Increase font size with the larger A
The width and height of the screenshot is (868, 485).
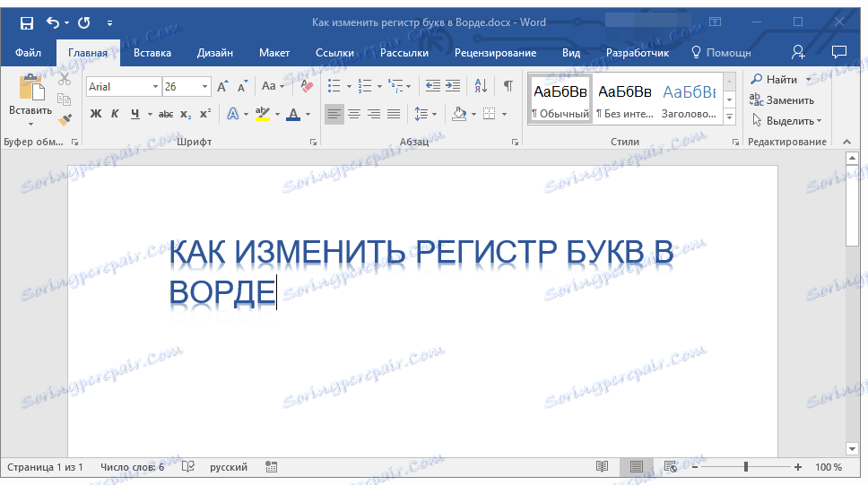tap(222, 86)
